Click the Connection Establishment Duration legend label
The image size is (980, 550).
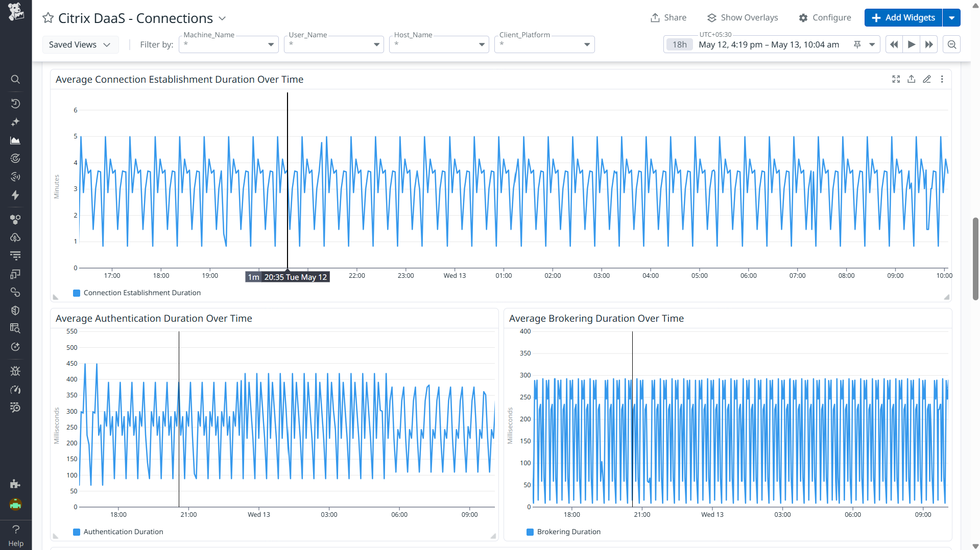[x=142, y=293]
